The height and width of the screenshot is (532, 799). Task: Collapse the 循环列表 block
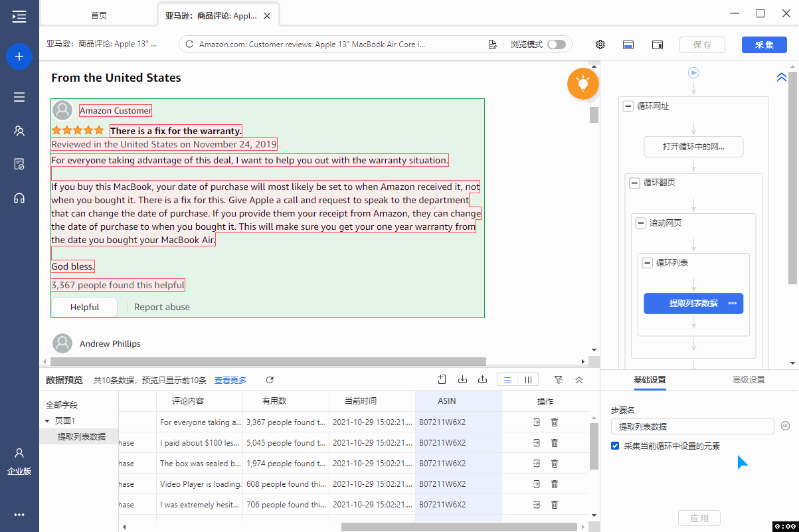[x=648, y=263]
